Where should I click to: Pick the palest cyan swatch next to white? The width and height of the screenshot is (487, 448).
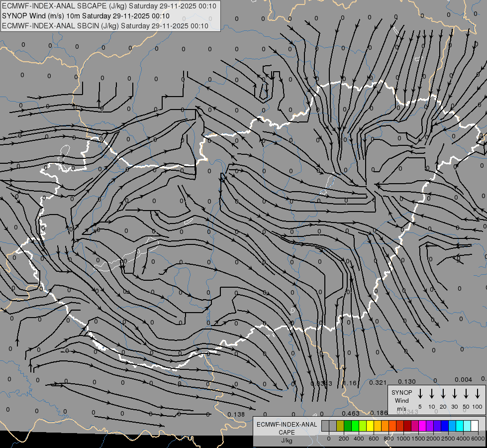point(467,426)
